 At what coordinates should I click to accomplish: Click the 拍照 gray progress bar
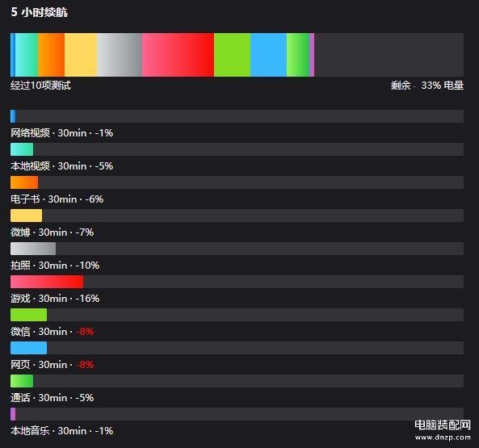click(x=33, y=249)
